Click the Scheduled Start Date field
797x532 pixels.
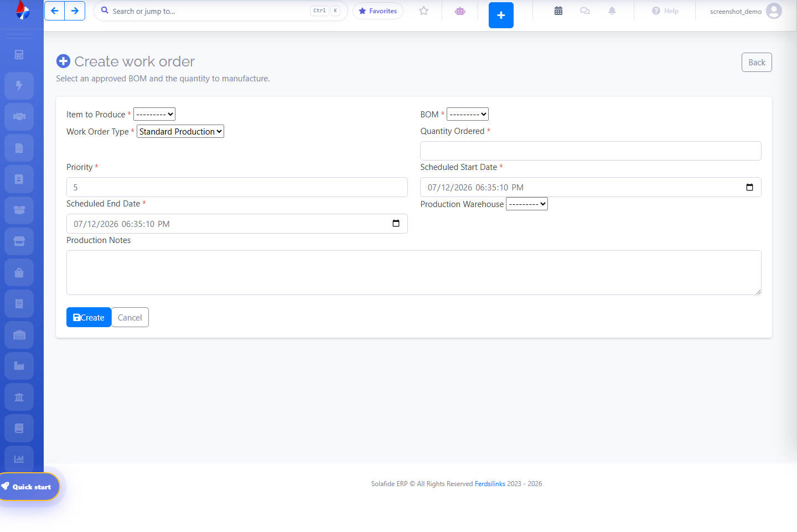(x=591, y=187)
